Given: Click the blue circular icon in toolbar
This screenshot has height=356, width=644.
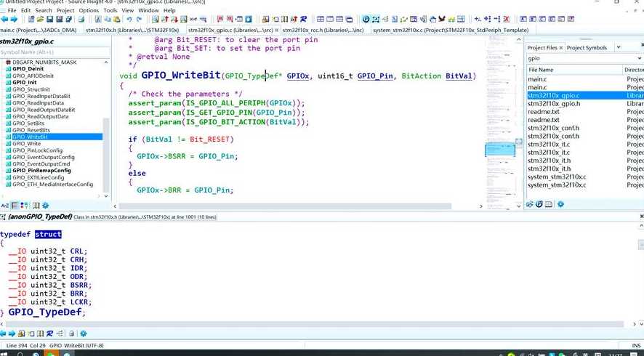Looking at the screenshot, I should (x=366, y=19).
